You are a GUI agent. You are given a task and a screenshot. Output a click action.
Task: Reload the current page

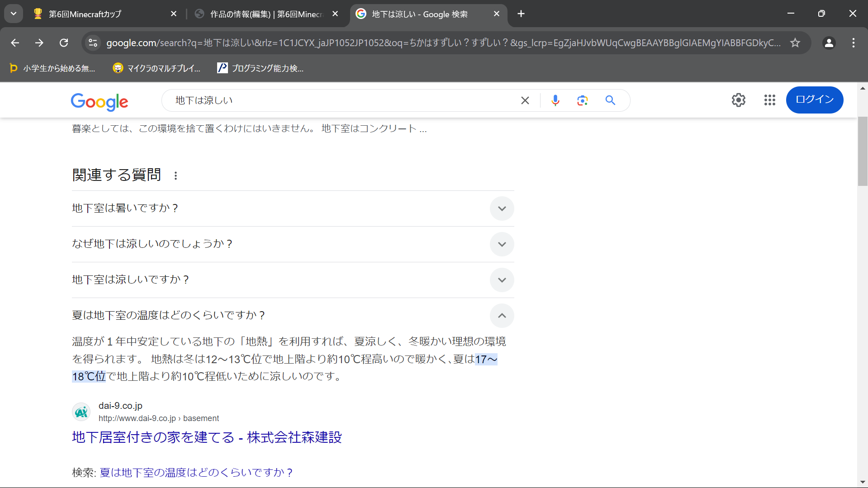coord(64,43)
